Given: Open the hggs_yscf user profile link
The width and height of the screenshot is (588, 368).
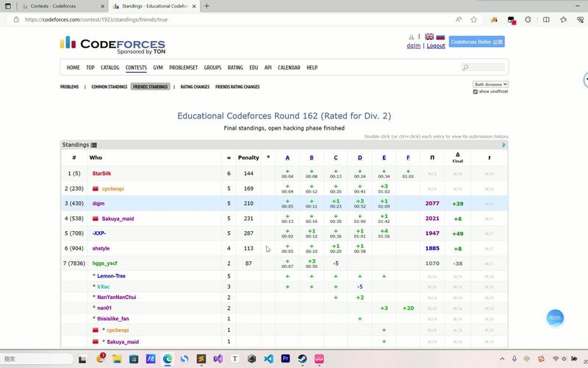Looking at the screenshot, I should (x=104, y=263).
